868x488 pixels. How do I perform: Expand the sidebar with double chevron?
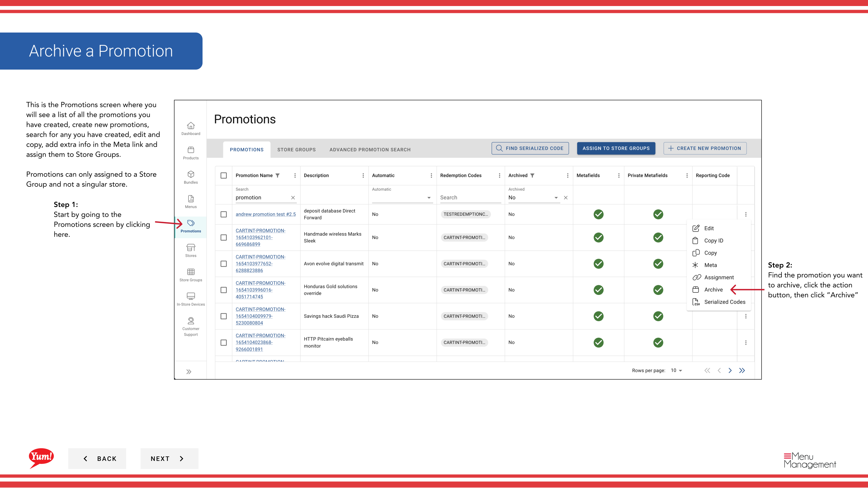189,372
